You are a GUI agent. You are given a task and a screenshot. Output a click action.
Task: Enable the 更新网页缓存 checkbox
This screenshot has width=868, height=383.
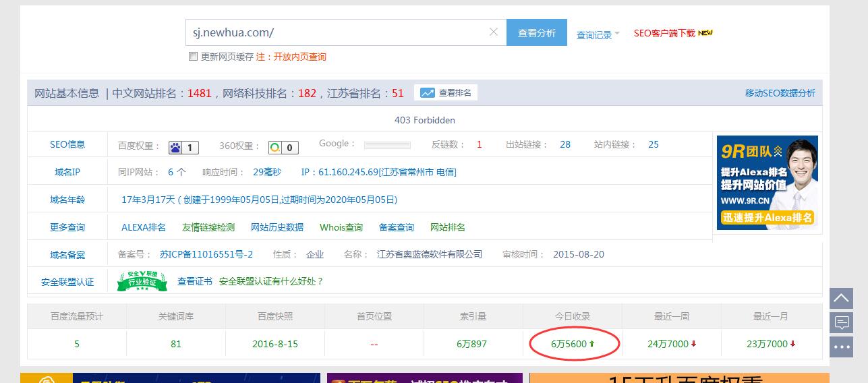(x=193, y=57)
